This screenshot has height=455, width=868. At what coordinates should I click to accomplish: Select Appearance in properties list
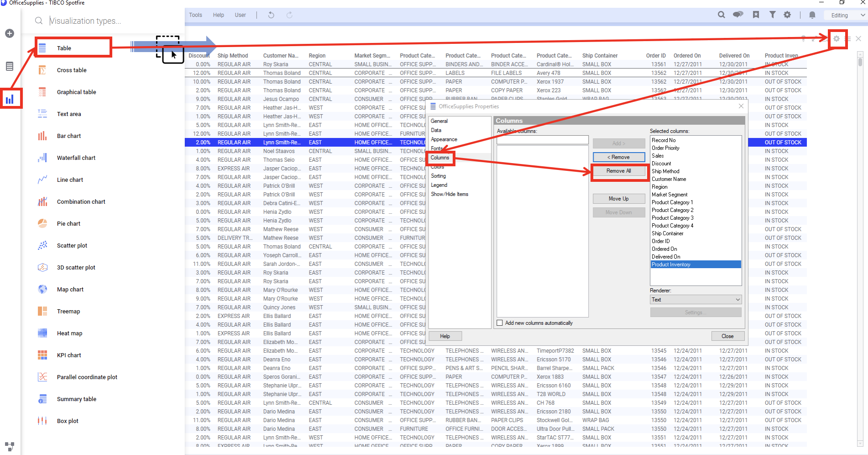pos(444,139)
